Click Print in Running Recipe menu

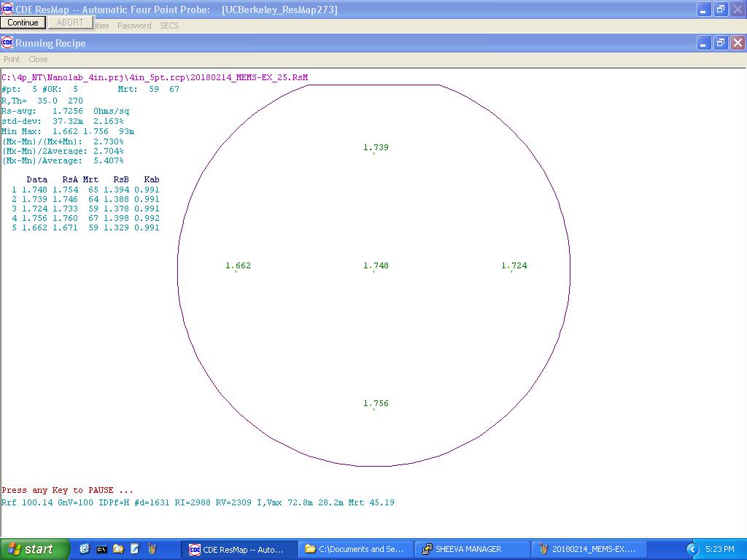point(12,59)
